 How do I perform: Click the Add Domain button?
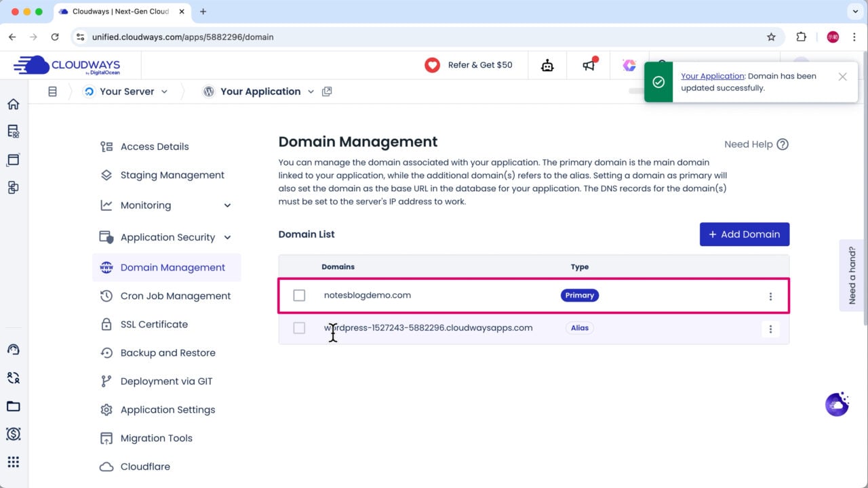click(744, 235)
